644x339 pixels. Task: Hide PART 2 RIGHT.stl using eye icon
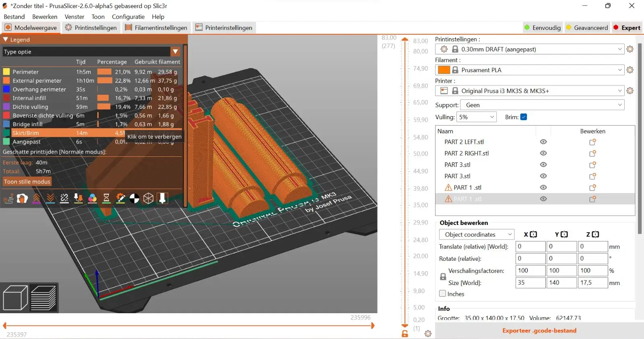[543, 154]
